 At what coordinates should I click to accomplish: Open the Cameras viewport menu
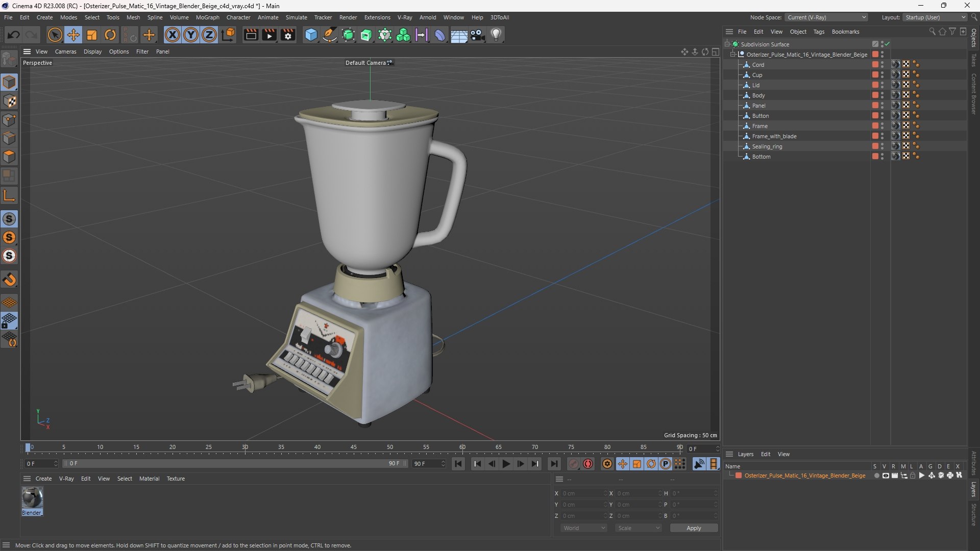65,52
